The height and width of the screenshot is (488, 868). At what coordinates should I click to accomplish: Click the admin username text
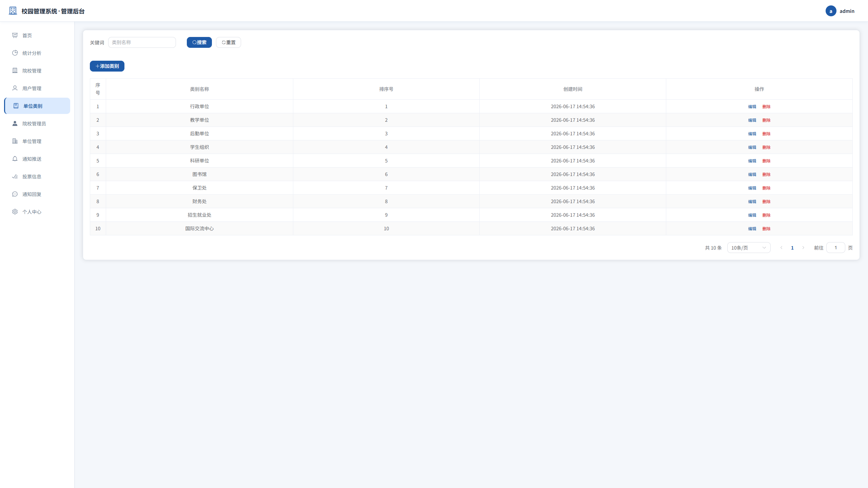pos(847,11)
